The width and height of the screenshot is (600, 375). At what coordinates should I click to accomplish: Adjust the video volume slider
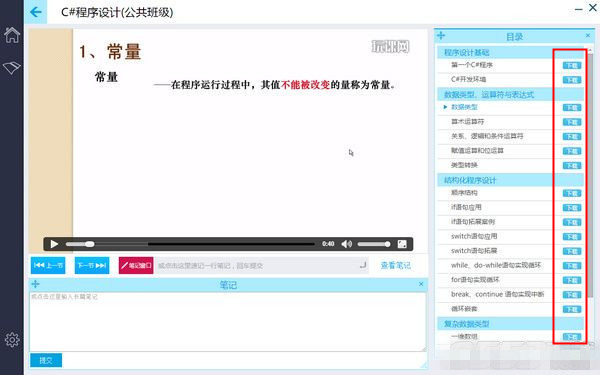click(x=374, y=244)
